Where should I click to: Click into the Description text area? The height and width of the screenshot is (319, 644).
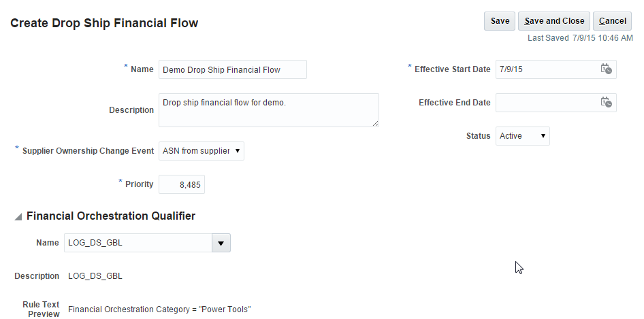(x=268, y=110)
